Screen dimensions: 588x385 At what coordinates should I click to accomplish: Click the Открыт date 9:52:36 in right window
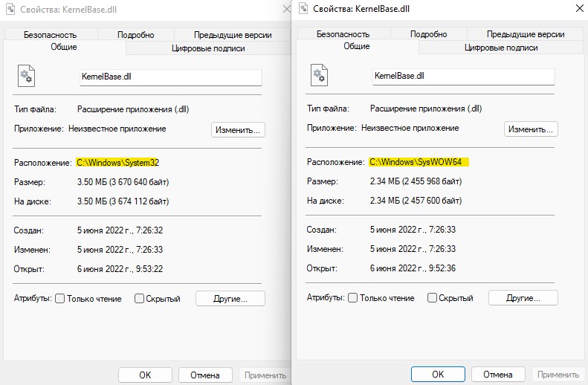click(x=413, y=268)
